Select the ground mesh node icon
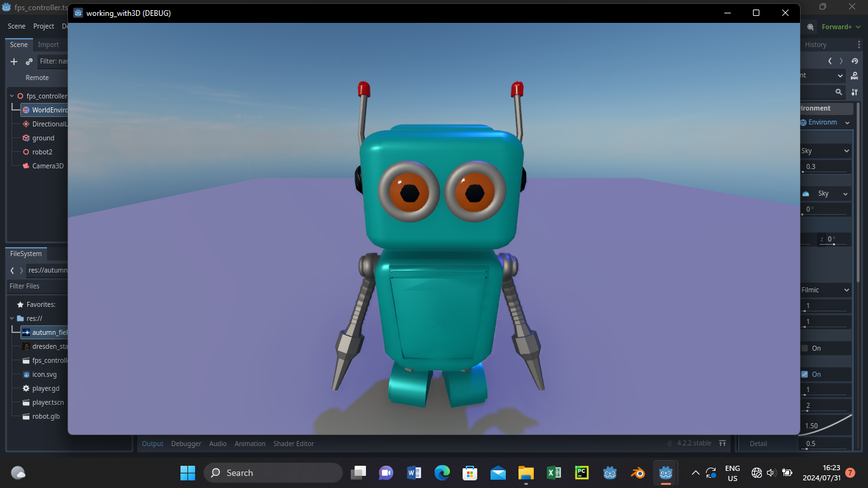Screen dimensions: 868x488 pos(25,138)
